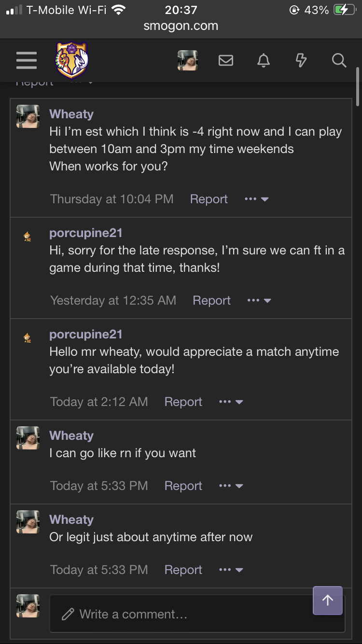Open porcupine21's profile from username in late response comment
The height and width of the screenshot is (644, 362).
(86, 233)
